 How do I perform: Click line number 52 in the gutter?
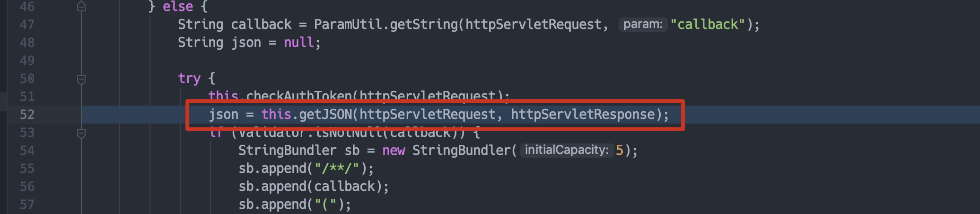[27, 115]
